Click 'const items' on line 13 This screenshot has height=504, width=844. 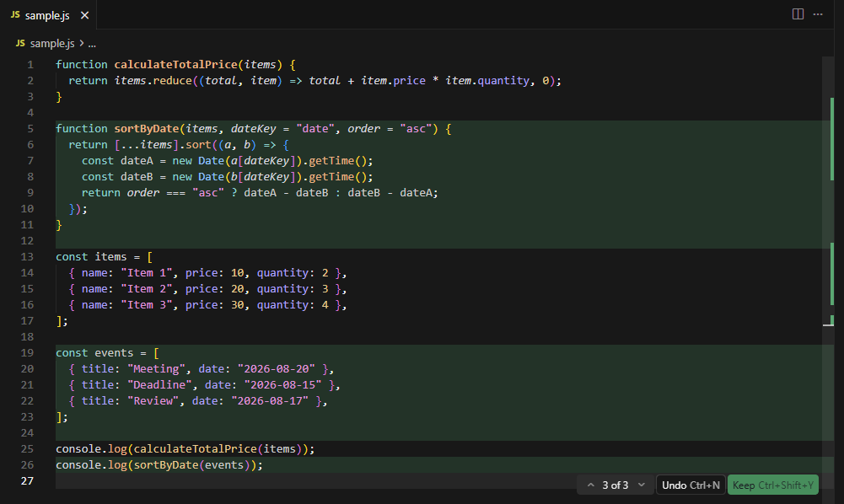pyautogui.click(x=91, y=257)
